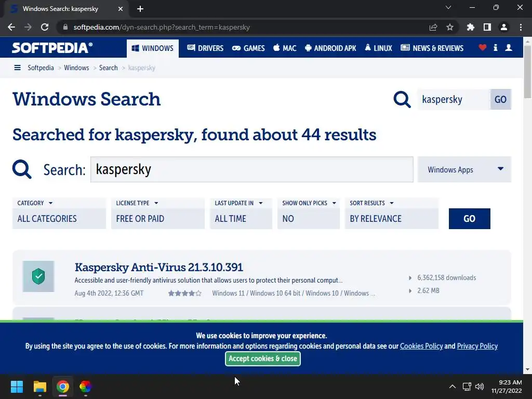The height and width of the screenshot is (399, 532).
Task: Click the small GO button next to top search
Action: click(x=500, y=99)
